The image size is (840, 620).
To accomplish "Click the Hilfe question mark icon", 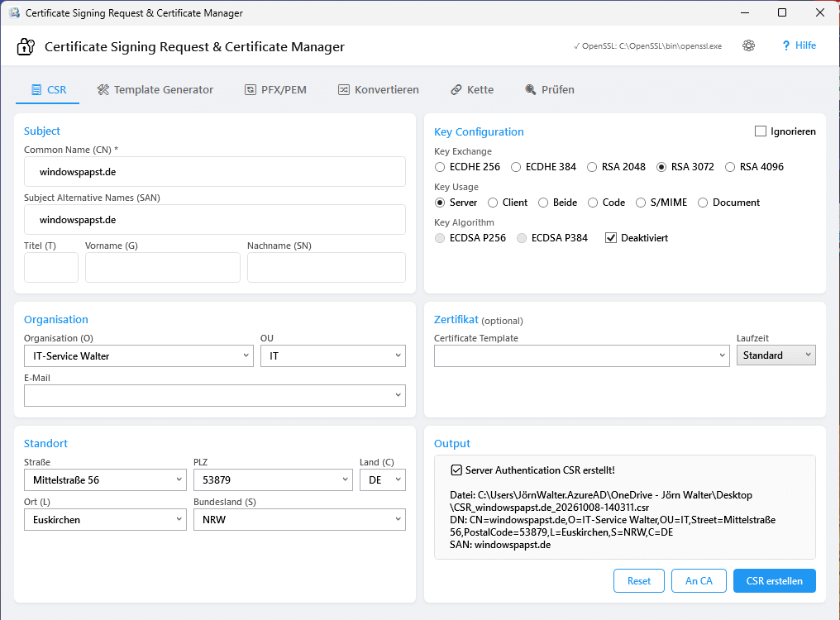I will [786, 45].
